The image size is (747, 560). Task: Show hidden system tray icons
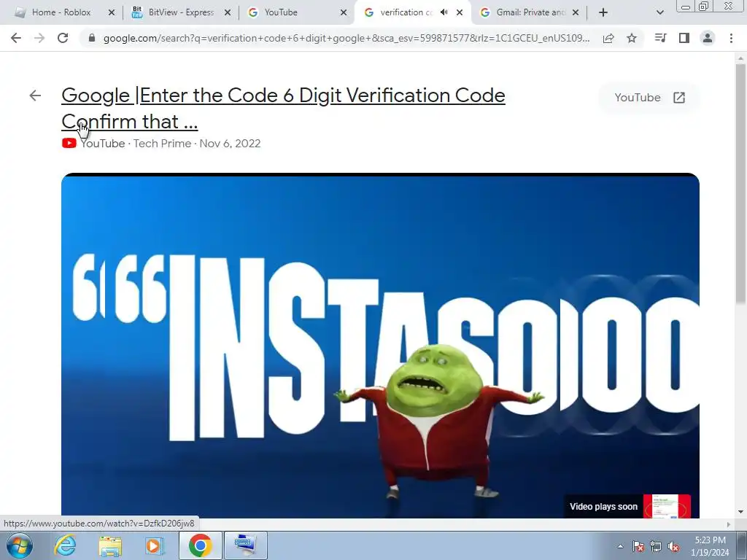[x=620, y=546]
